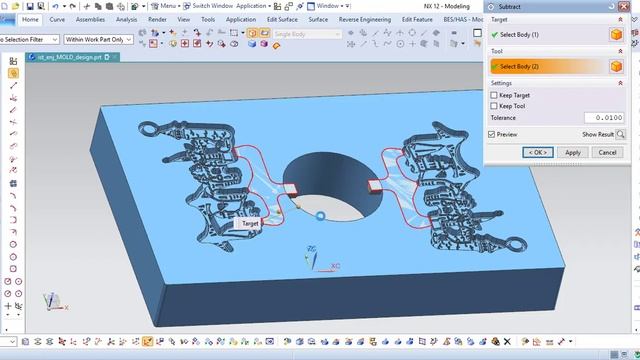This screenshot has height=360, width=640.
Task: Click the OK button in Subtract dialog
Action: (x=538, y=152)
